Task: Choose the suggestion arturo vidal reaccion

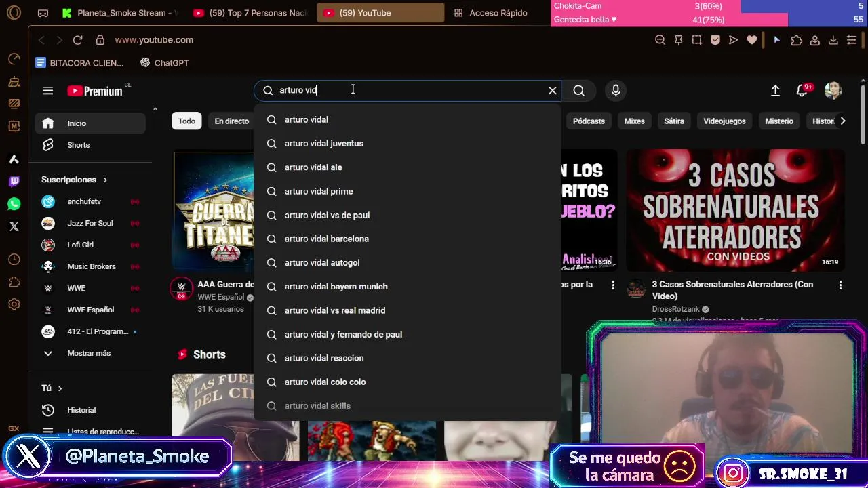Action: pyautogui.click(x=408, y=358)
